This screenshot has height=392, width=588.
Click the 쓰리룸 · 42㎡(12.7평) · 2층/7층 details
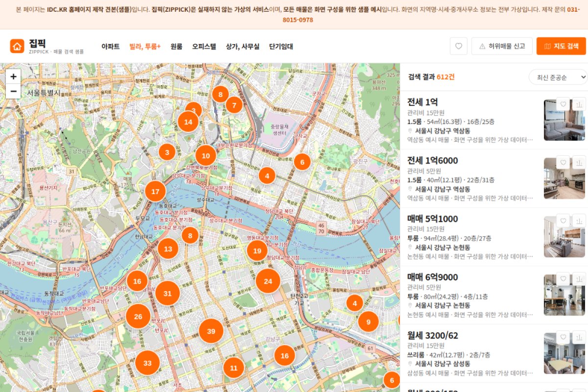click(x=449, y=355)
